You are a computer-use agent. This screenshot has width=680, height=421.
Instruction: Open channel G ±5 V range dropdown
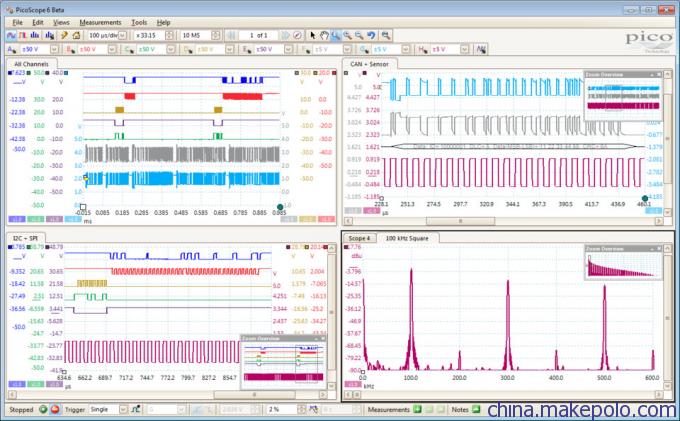click(x=405, y=49)
